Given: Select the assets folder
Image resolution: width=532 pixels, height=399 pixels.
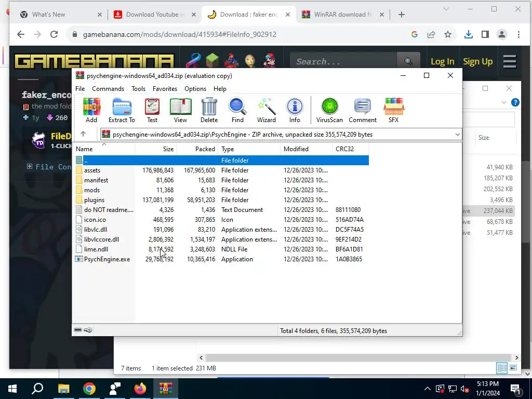Looking at the screenshot, I should [x=92, y=170].
